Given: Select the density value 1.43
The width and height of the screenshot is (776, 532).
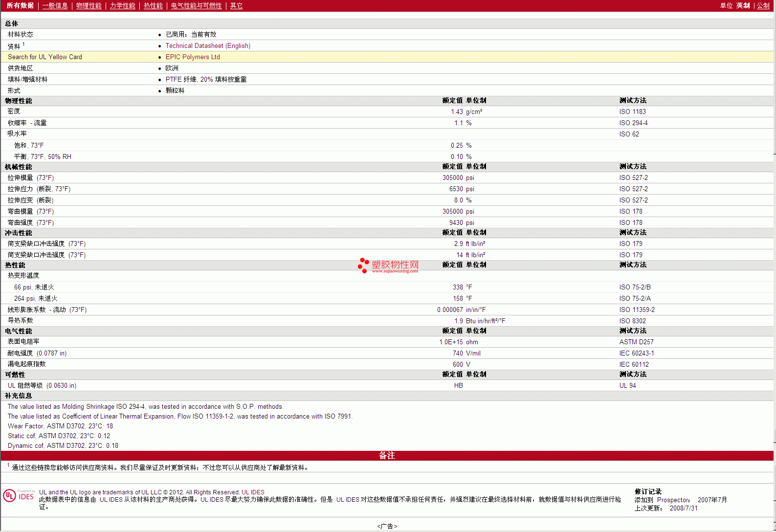Looking at the screenshot, I should (457, 112).
